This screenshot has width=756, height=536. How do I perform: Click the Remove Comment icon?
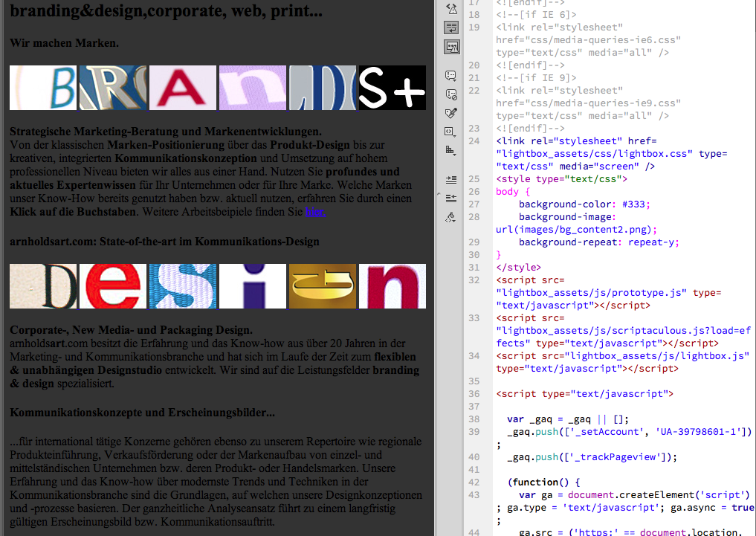pos(450,94)
